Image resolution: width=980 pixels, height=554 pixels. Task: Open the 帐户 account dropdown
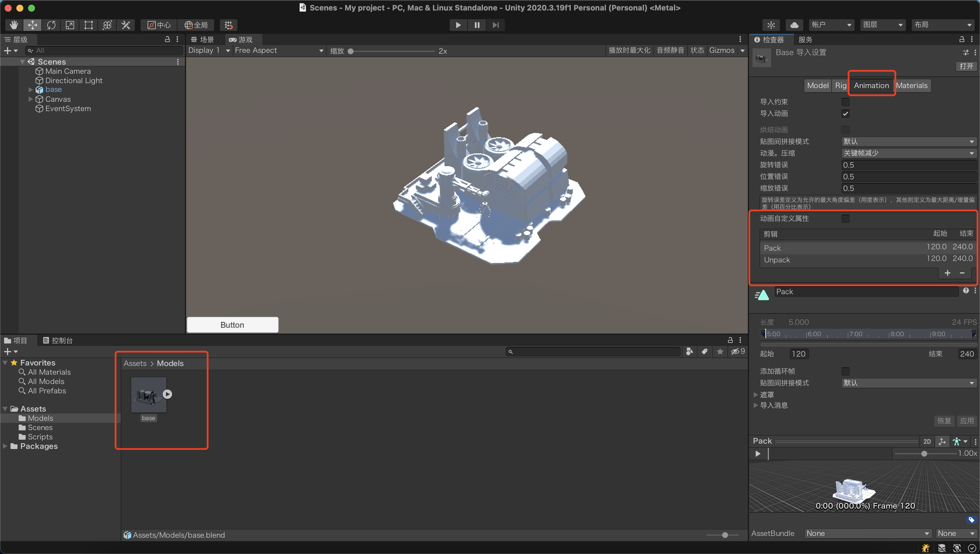pos(831,25)
